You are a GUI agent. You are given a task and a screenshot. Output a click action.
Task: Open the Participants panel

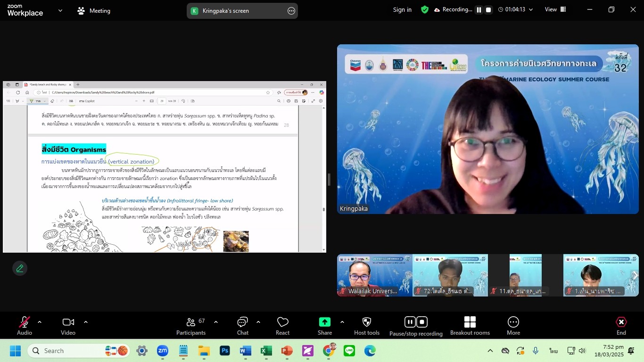pyautogui.click(x=191, y=322)
